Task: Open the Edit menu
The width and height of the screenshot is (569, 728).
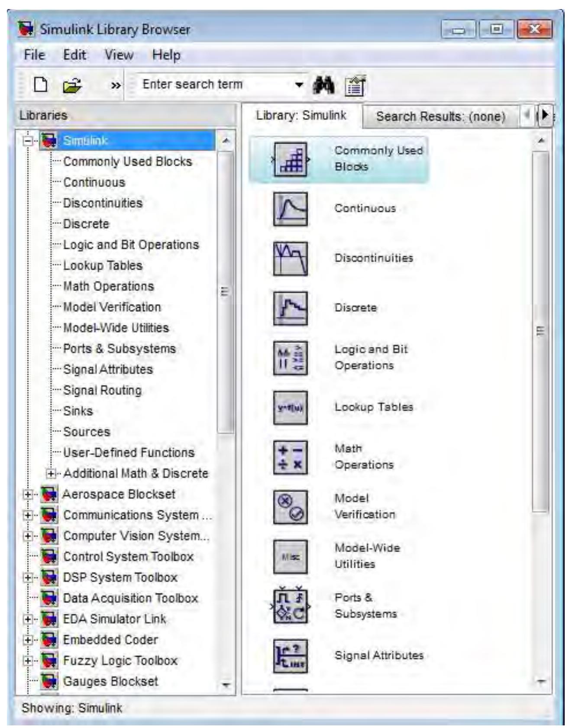Action: pyautogui.click(x=74, y=55)
